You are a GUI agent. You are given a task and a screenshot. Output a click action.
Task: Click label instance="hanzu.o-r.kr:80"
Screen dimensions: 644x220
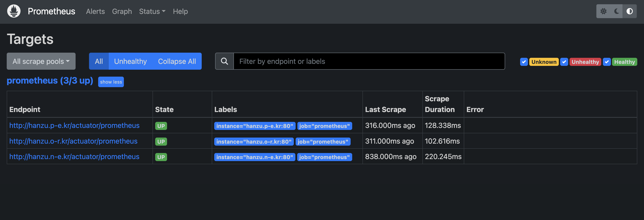pos(254,142)
